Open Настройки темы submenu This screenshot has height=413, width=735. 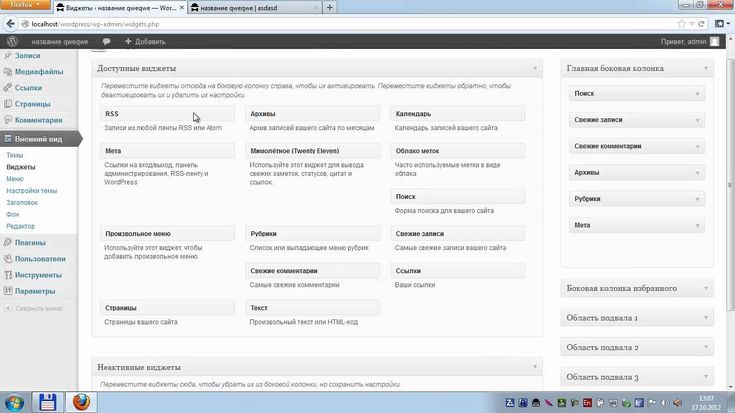31,191
